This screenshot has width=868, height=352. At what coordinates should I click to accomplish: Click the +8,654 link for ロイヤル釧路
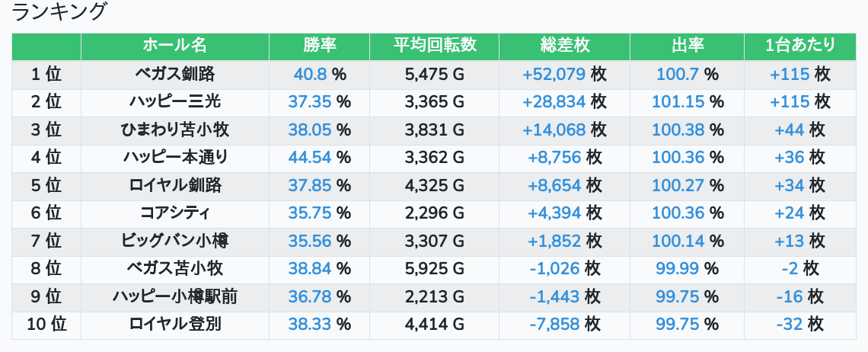tap(554, 185)
